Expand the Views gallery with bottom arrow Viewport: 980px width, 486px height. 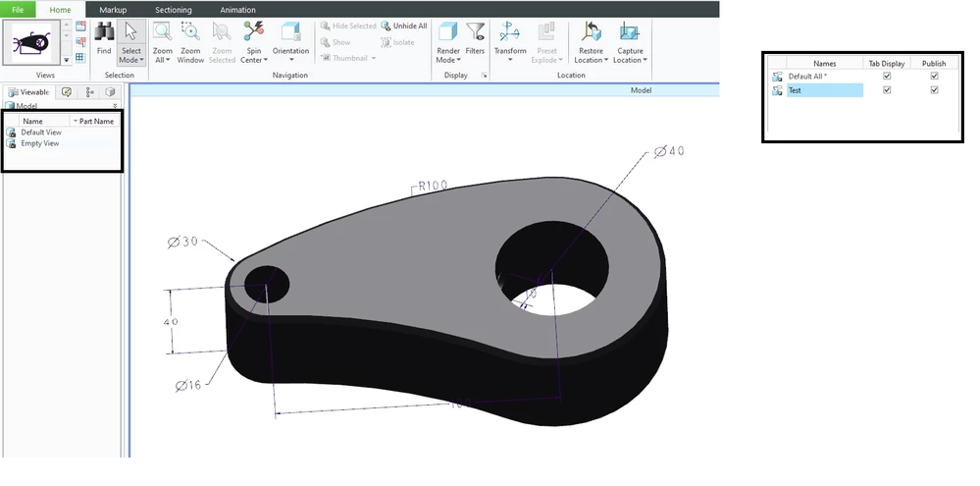tap(67, 60)
